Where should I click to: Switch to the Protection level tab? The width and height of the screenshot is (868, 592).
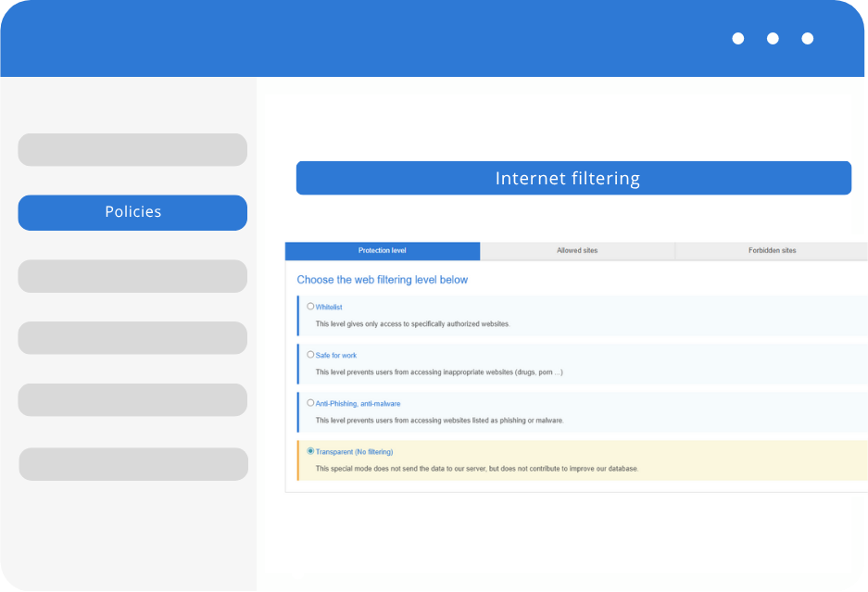(383, 251)
